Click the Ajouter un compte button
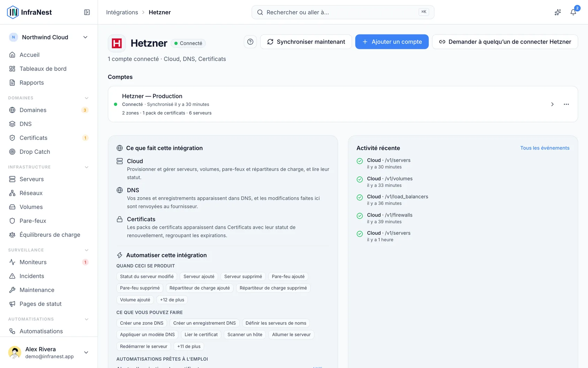Screen dimensions: 588x368 392,42
